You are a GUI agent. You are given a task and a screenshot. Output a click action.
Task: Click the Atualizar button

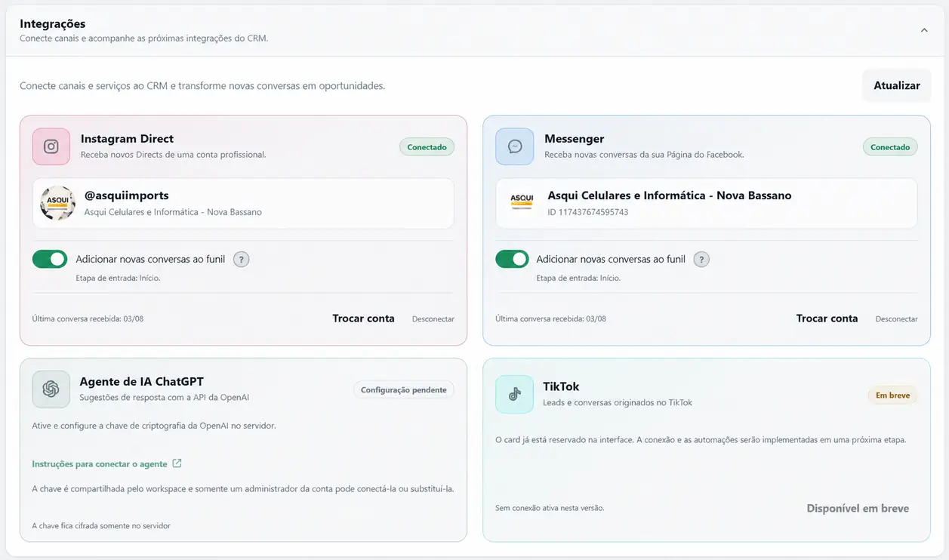point(897,85)
